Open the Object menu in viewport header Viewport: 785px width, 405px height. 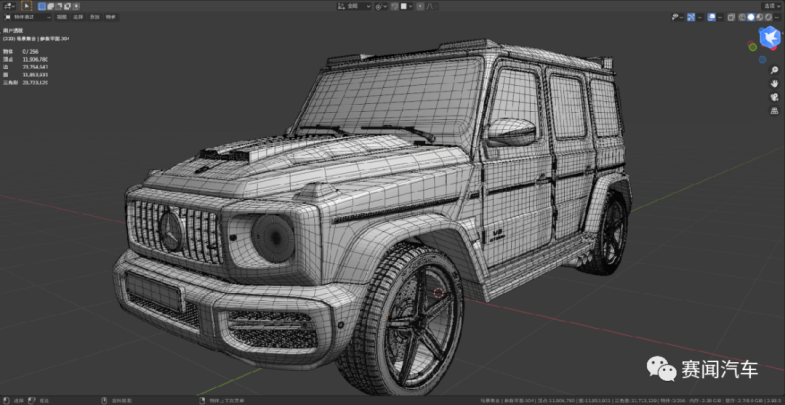(110, 18)
